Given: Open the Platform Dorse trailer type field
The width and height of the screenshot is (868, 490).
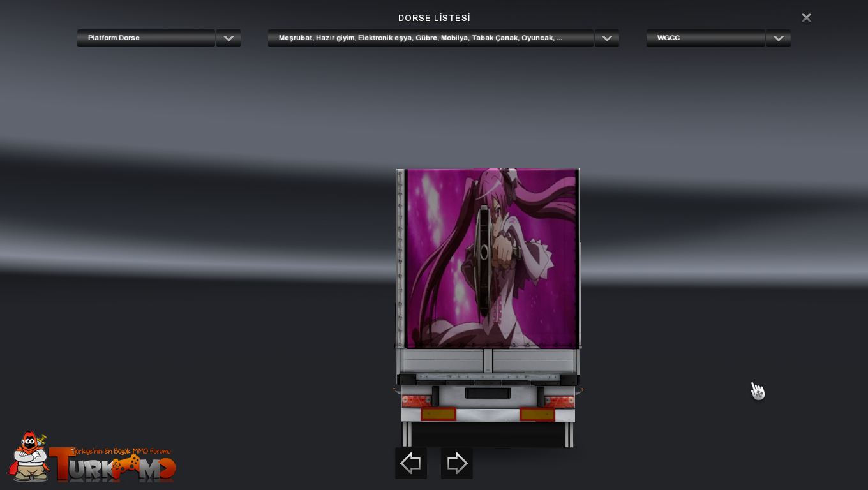Looking at the screenshot, I should tap(146, 38).
